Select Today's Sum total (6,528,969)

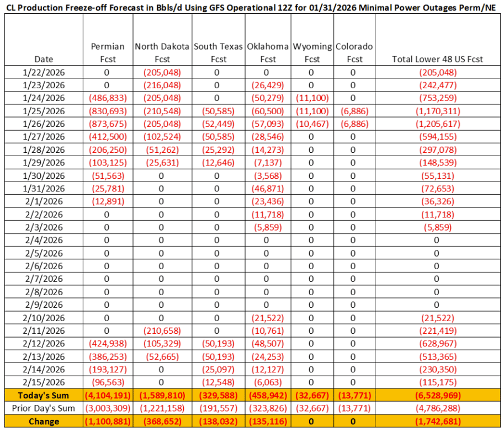coord(437,396)
